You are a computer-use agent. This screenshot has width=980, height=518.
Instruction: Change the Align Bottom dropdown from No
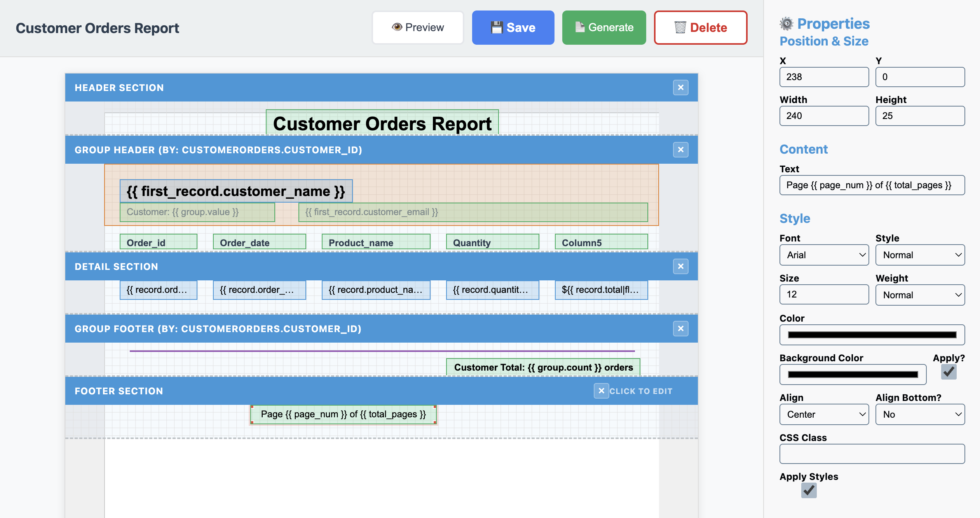pos(920,414)
